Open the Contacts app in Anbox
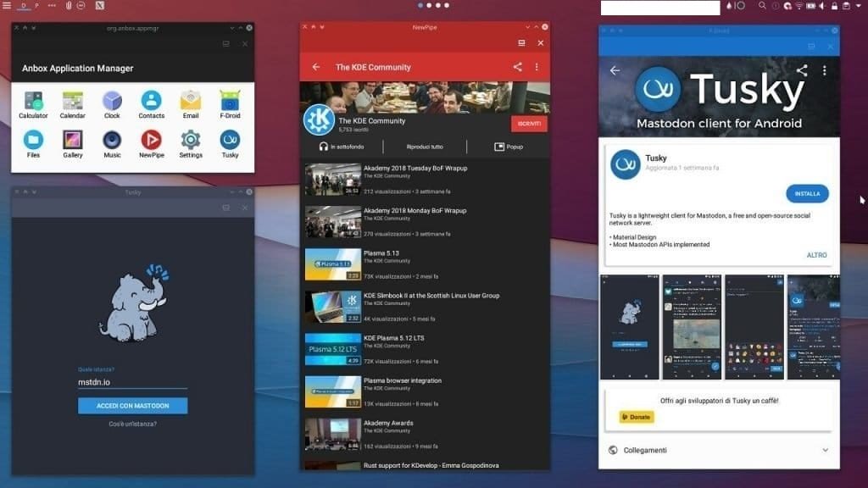 tap(151, 104)
